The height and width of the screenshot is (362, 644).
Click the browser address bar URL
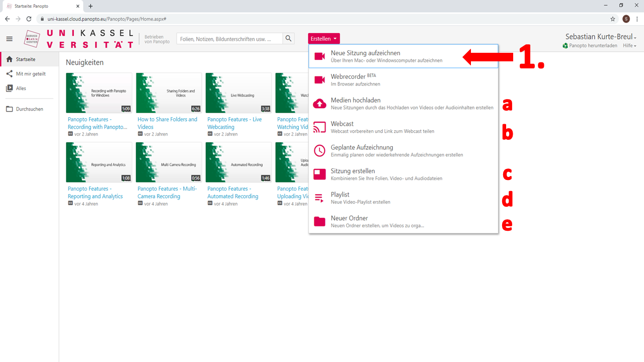pyautogui.click(x=107, y=19)
